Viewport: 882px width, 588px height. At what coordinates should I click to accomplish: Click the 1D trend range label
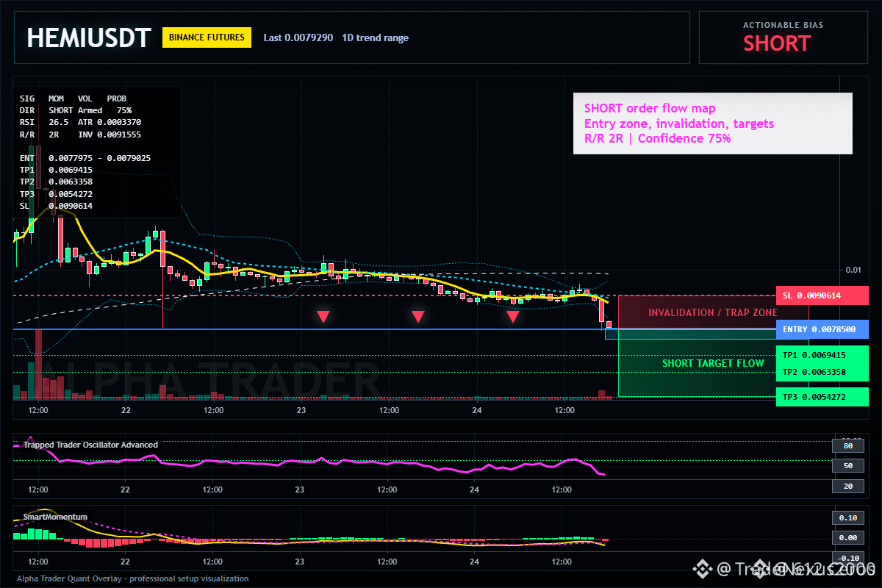[376, 37]
